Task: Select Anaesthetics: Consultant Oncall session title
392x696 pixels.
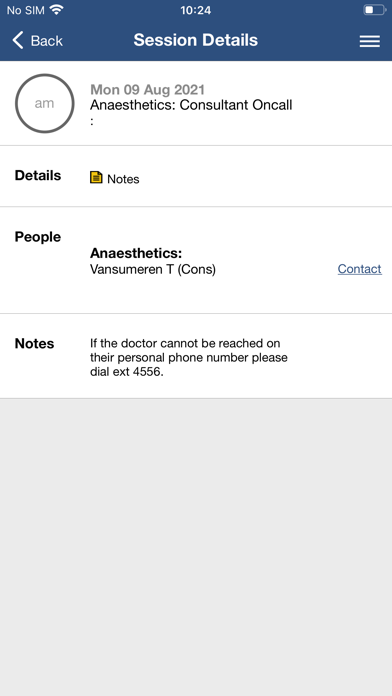Action: [x=191, y=105]
